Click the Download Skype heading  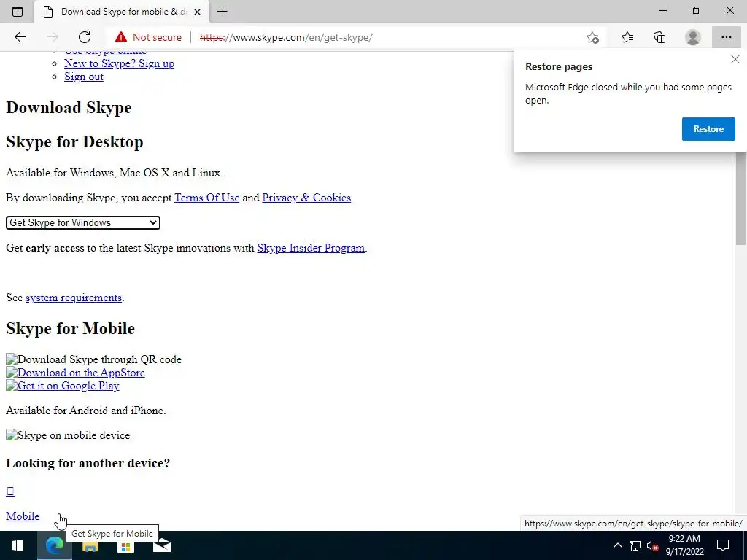tap(69, 108)
